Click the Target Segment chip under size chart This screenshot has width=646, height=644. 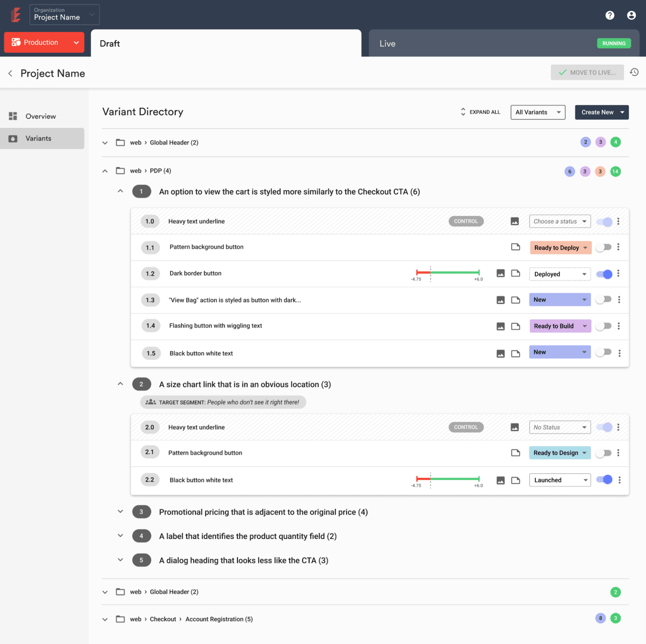pyautogui.click(x=223, y=402)
